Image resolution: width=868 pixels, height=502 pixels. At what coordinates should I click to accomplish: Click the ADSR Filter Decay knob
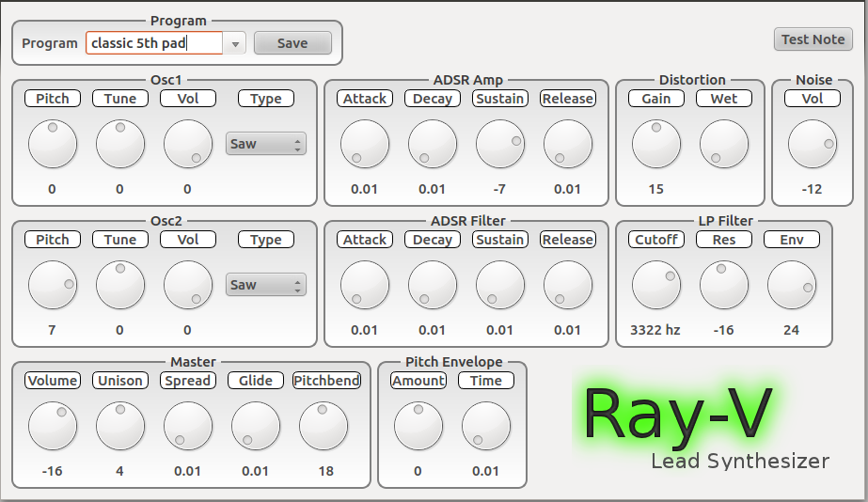(433, 285)
